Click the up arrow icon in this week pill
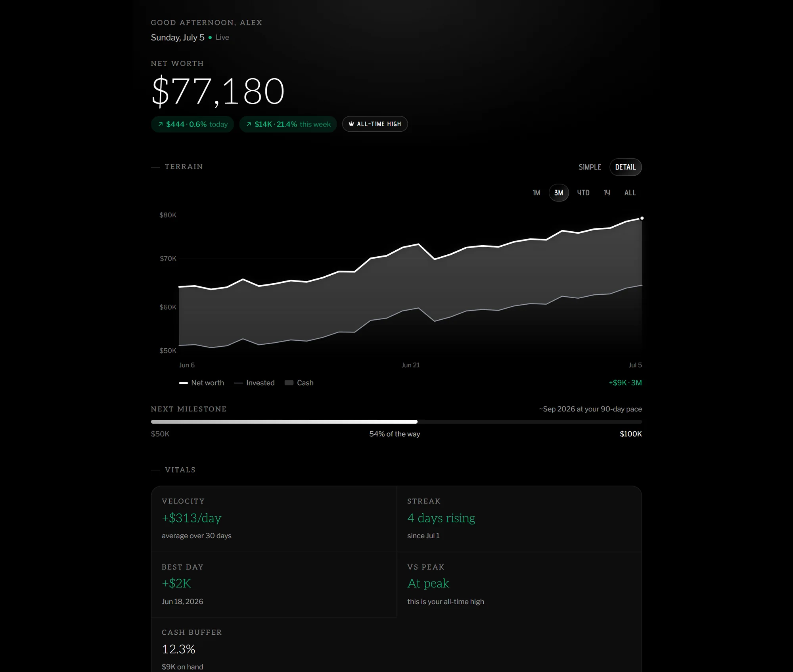793x672 pixels. [249, 124]
